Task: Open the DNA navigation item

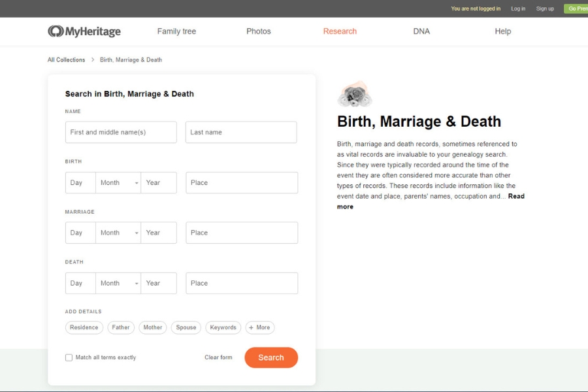Action: [421, 31]
